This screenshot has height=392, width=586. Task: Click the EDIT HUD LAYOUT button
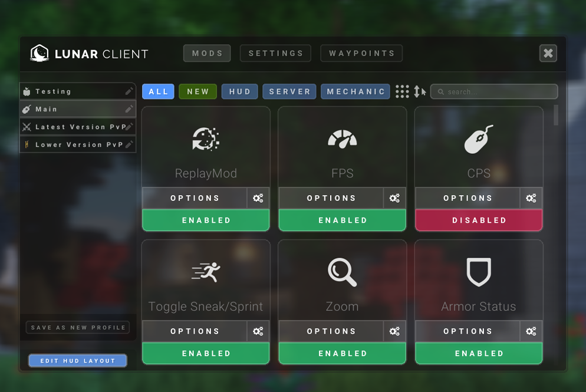click(x=77, y=361)
